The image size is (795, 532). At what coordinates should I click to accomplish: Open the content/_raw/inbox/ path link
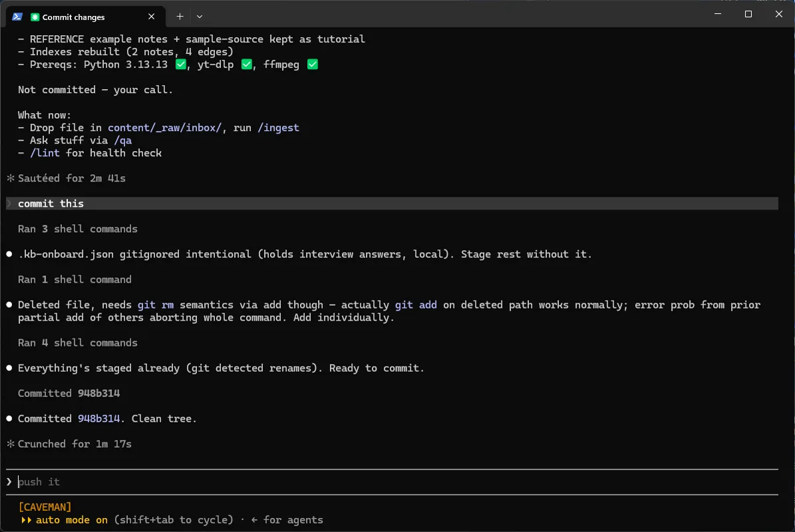pyautogui.click(x=164, y=128)
